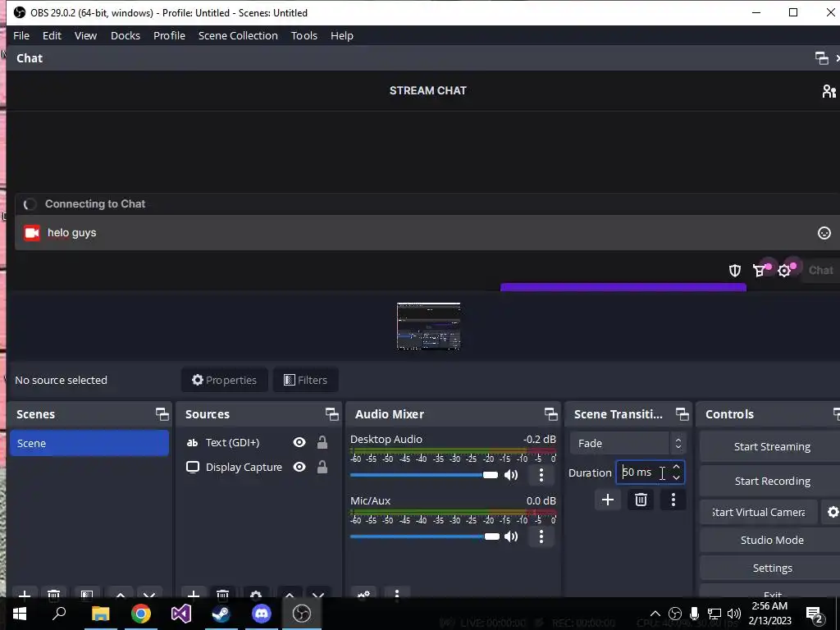Viewport: 840px width, 630px height.
Task: Open transition properties three-dot menu
Action: click(x=673, y=500)
